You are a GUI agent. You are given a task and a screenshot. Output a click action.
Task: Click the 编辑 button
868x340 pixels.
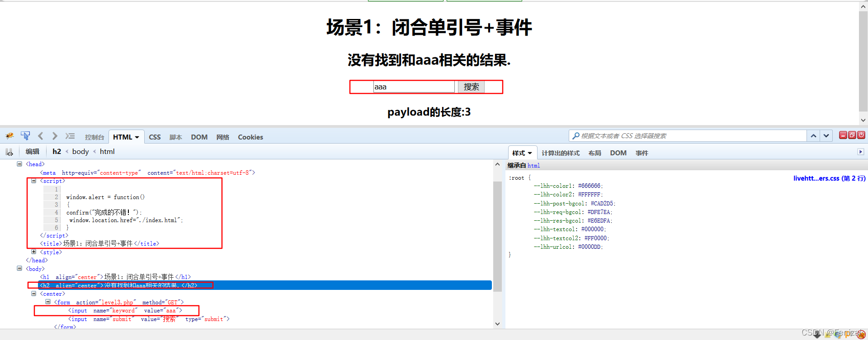pos(33,152)
